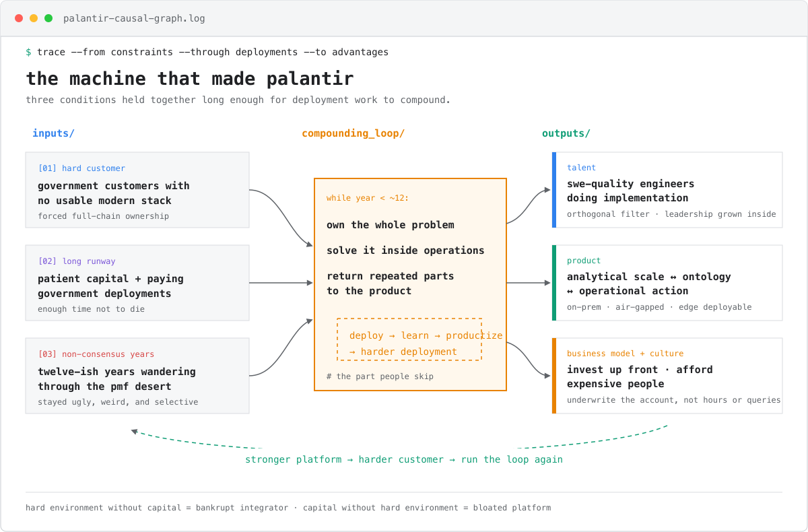Select heading 'the machine that made palantir'
The image size is (808, 532).
pos(190,78)
